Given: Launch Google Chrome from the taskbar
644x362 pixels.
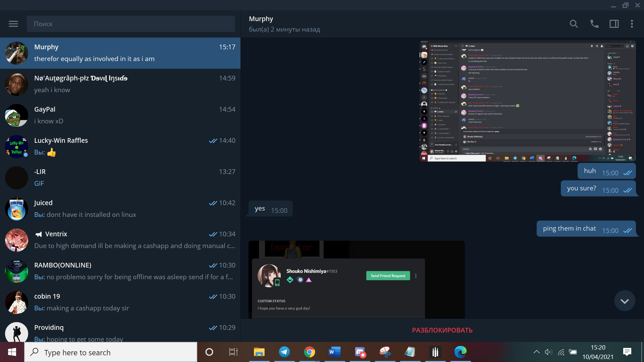Looking at the screenshot, I should point(309,352).
